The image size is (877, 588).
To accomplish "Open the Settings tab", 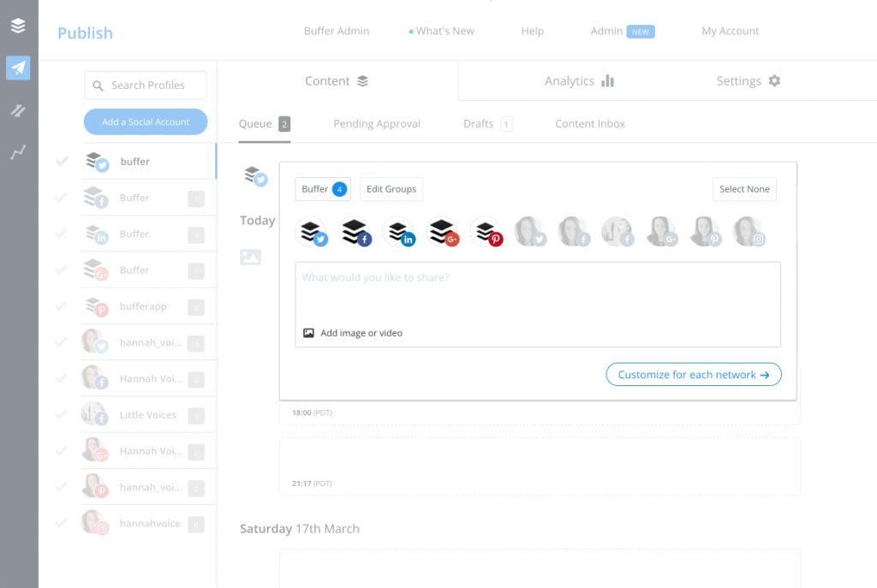I will coord(748,81).
